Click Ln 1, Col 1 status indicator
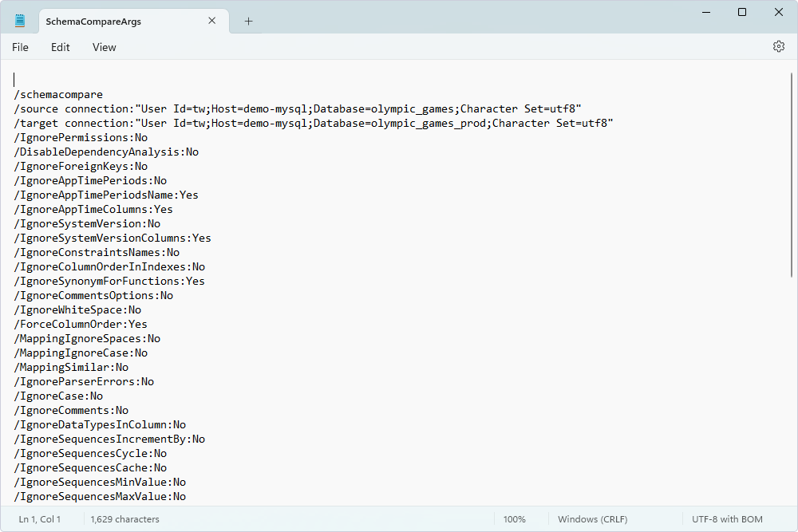Image resolution: width=798 pixels, height=532 pixels. 40,519
